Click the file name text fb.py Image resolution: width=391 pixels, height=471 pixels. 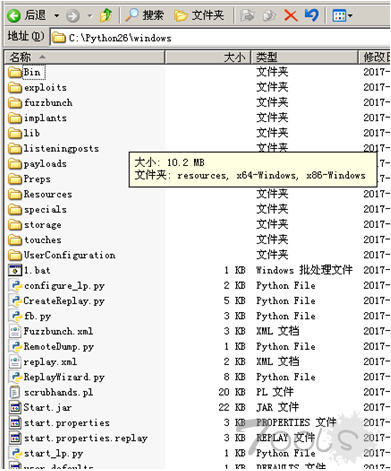[x=37, y=316]
